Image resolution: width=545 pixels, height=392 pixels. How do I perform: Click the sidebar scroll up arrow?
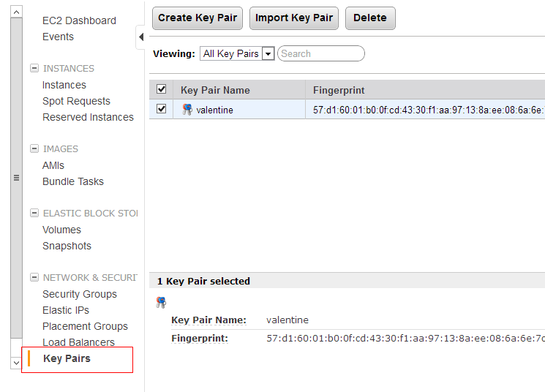16,12
